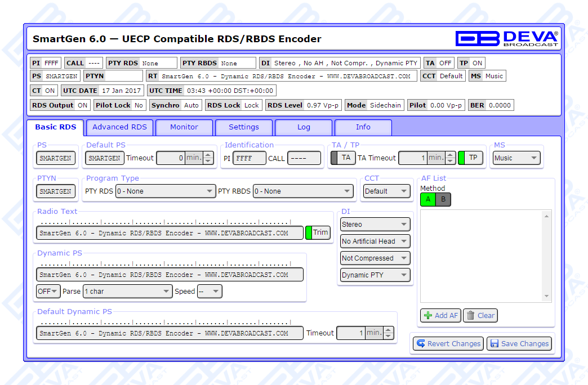The image size is (588, 385).
Task: Go to the Settings tab
Action: (x=244, y=127)
